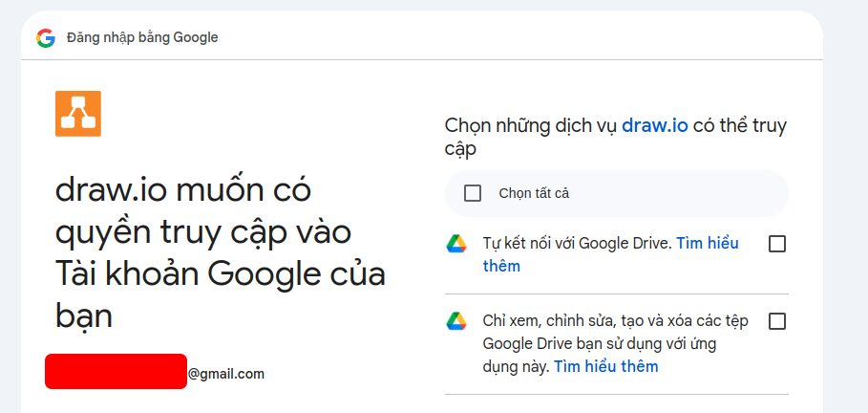Click the @gmail.com account address
Image resolution: width=868 pixels, height=413 pixels.
click(x=226, y=374)
